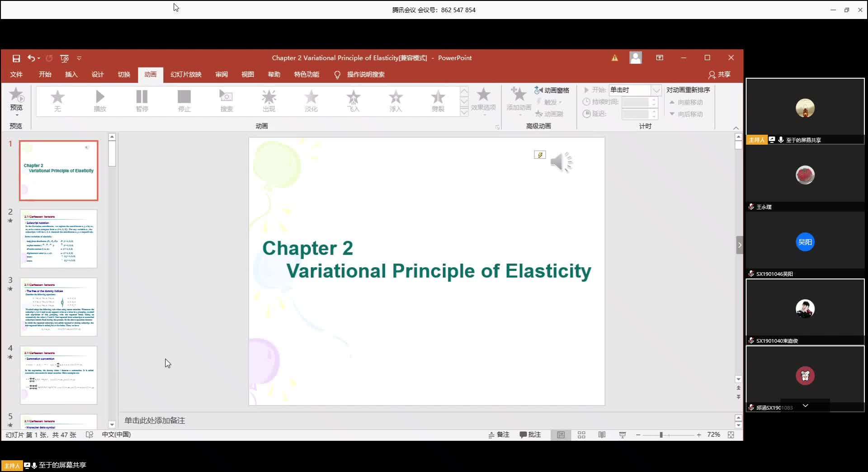Start Slide Show from status bar icon
868x472 pixels.
623,435
